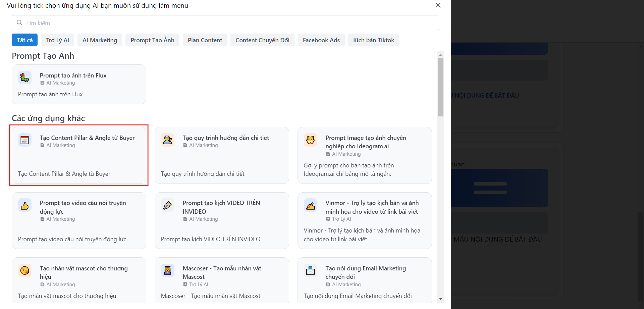Click the pen nib icon for INVIDEO script
This screenshot has width=644, height=309.
[168, 205]
